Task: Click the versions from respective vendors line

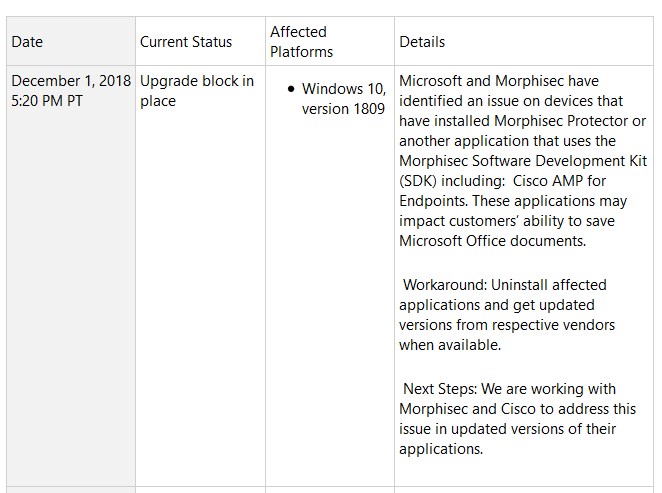Action: pos(507,325)
